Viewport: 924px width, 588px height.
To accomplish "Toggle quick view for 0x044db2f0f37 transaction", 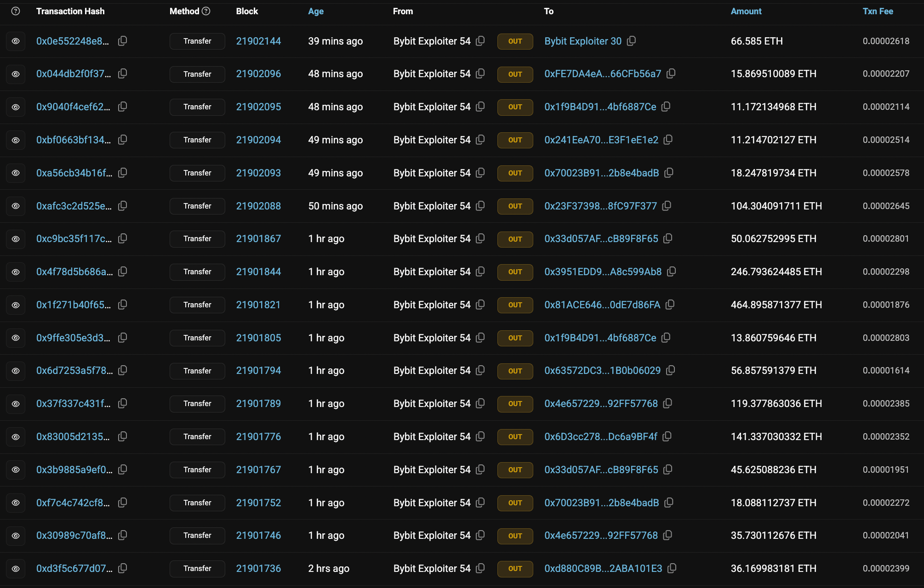I will click(x=16, y=74).
